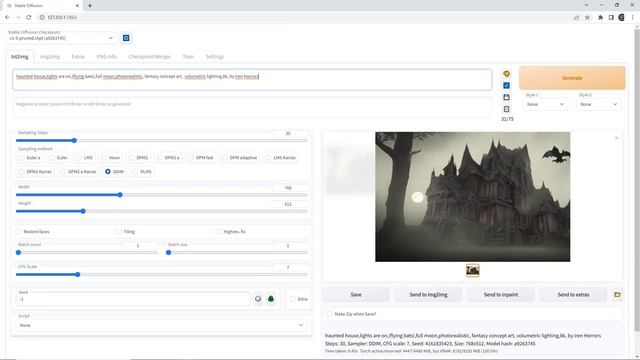Click the blue arrow icon under the palette
Viewport: 640px width, 360px height.
507,86
